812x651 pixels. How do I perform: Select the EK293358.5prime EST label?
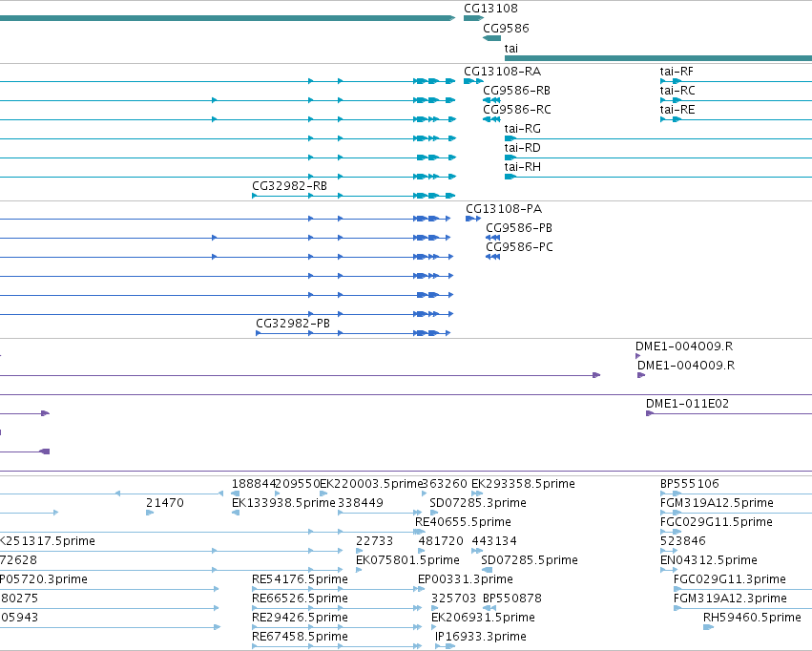click(523, 484)
